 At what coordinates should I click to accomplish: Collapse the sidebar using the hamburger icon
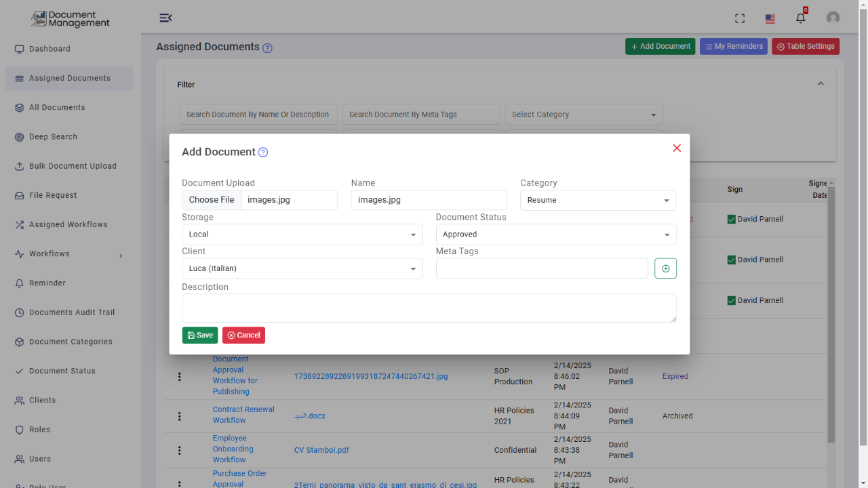coord(165,18)
